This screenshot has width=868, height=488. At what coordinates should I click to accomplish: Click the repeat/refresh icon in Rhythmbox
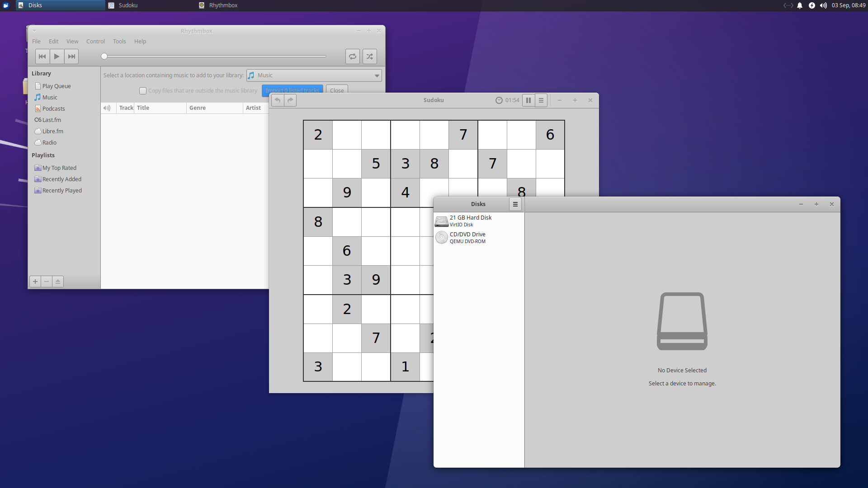tap(353, 56)
